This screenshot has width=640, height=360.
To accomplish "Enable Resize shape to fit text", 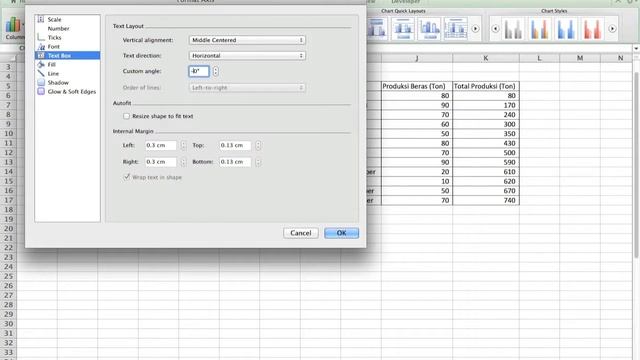I will coord(127,116).
